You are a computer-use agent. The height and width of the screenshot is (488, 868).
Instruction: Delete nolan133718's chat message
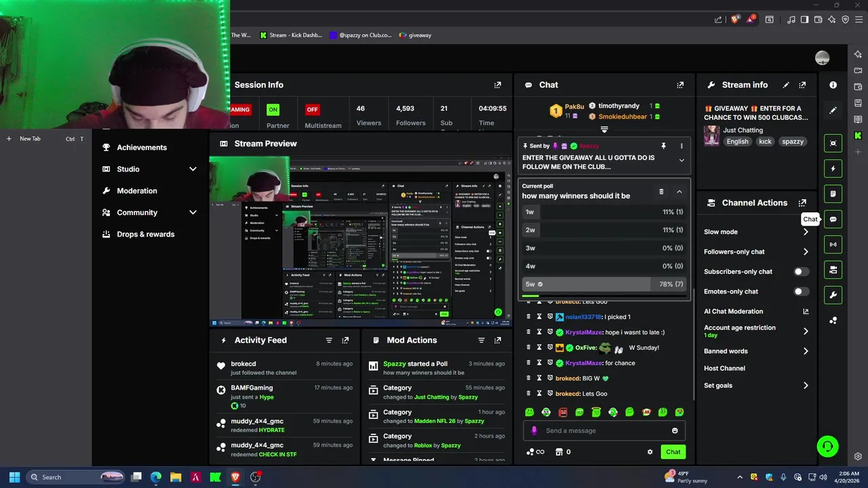pos(528,317)
